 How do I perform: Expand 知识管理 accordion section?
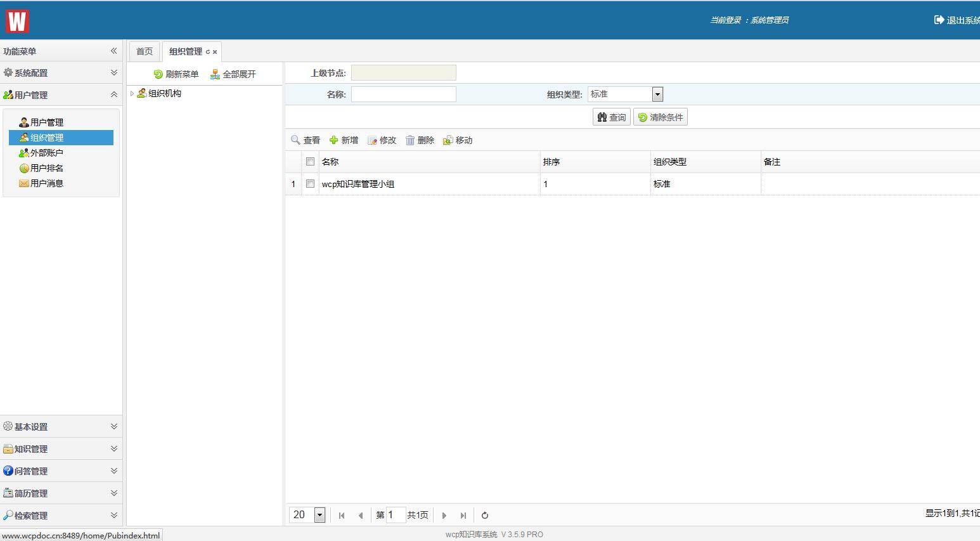(x=61, y=449)
